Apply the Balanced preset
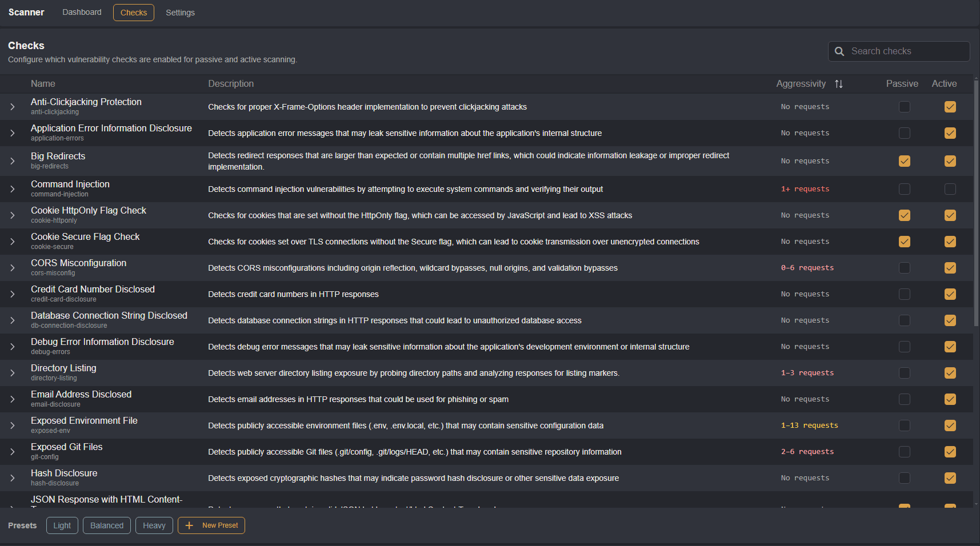Image resolution: width=980 pixels, height=546 pixels. point(106,525)
